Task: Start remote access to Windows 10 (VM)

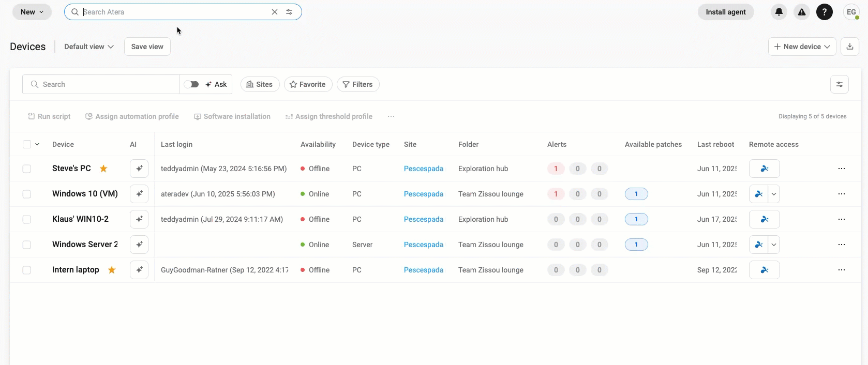Action: [x=759, y=194]
